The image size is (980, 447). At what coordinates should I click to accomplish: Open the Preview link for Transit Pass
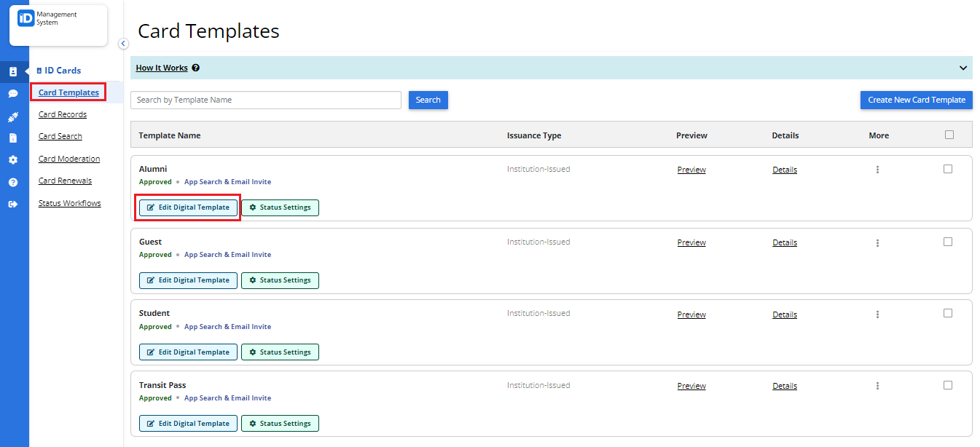(x=691, y=385)
